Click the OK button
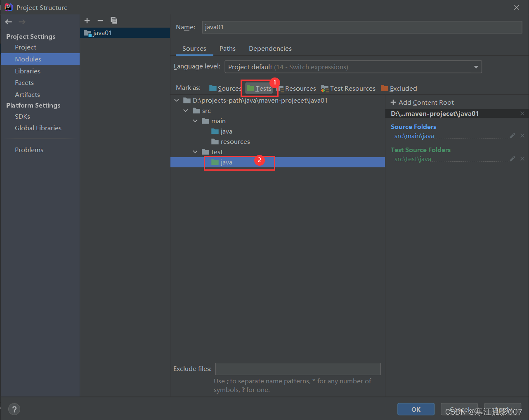Image resolution: width=529 pixels, height=420 pixels. (416, 409)
